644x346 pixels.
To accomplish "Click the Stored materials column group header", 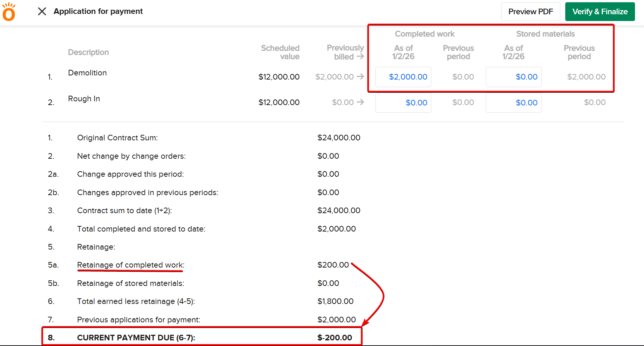I will coord(545,34).
